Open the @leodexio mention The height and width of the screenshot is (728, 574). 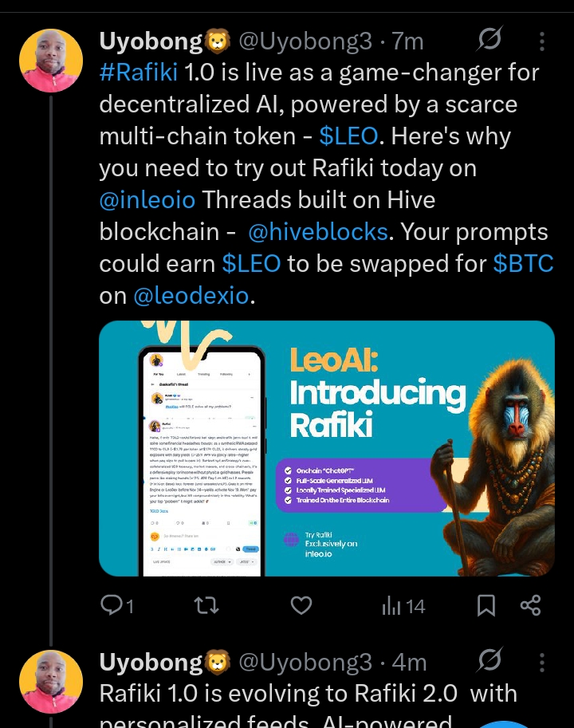tap(191, 296)
